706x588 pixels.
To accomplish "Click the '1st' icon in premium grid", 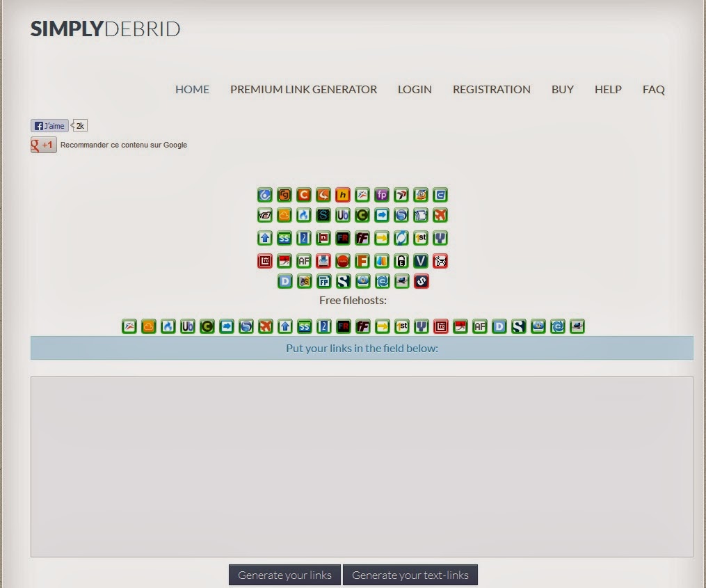I will [x=421, y=237].
